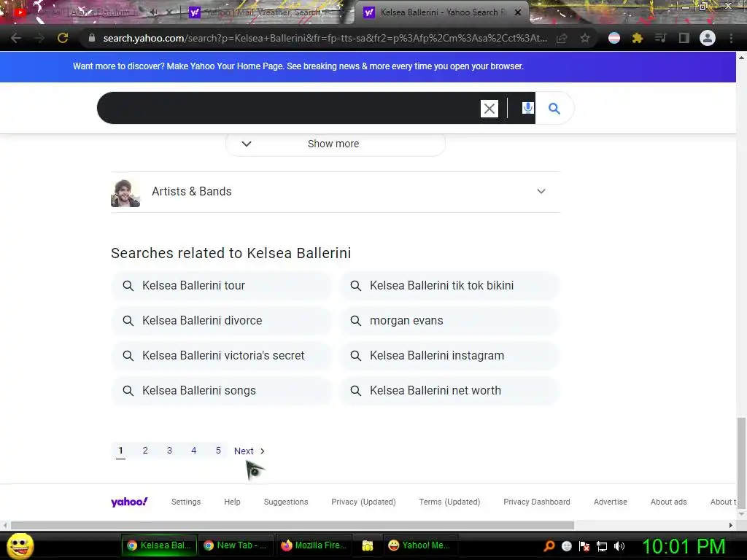The height and width of the screenshot is (560, 747).
Task: Click the horizontal scrollbar at page bottom
Action: [x=292, y=525]
